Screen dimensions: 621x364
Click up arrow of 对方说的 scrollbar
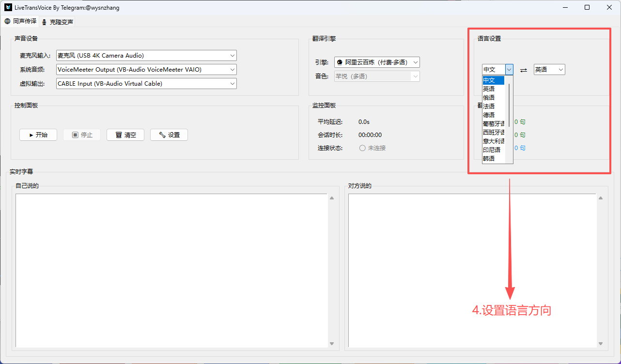tap(600, 198)
